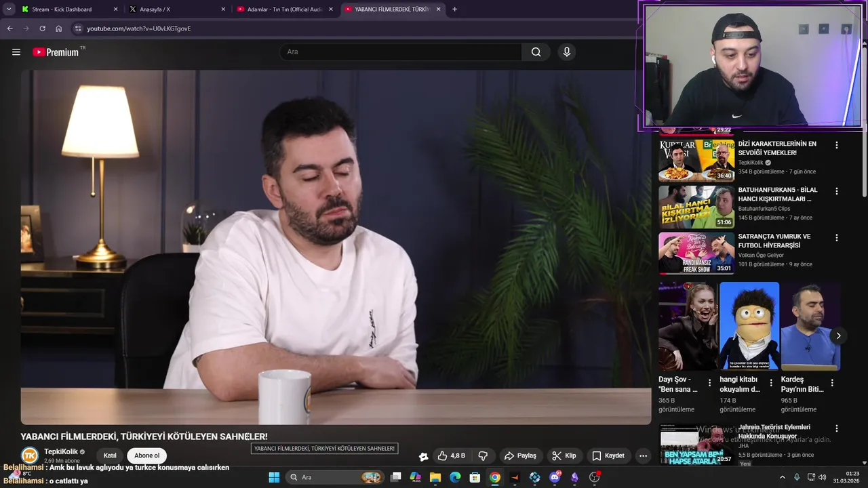Image resolution: width=868 pixels, height=488 pixels.
Task: Open DİZİ KARAKTERLERİNİN EN SEVDİĞİ YEMEKLER thumbnail
Action: 696,161
